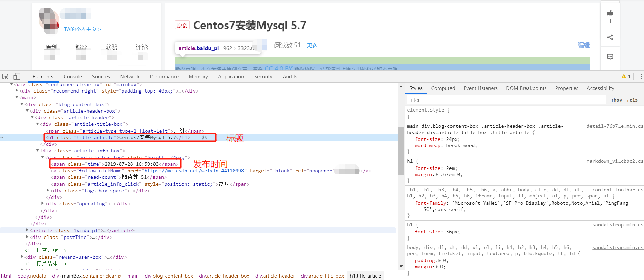Image resolution: width=644 pixels, height=280 pixels.
Task: Click the warning count indicator
Action: point(626,77)
